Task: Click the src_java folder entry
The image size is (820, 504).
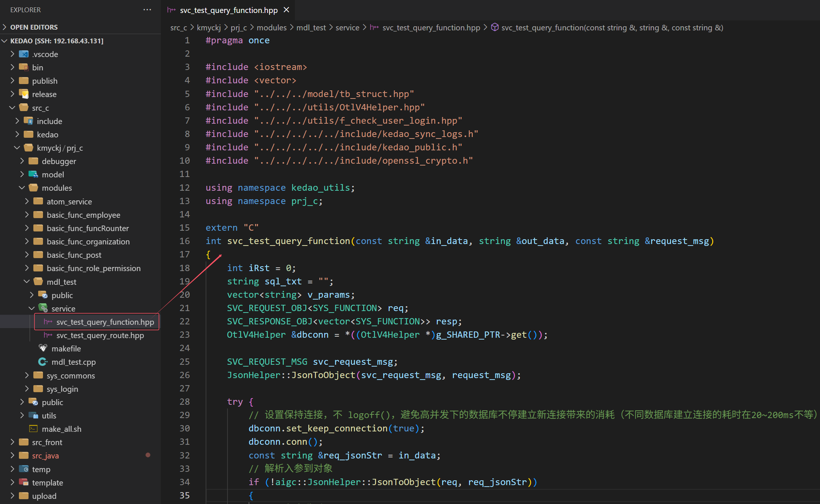Action: (45, 455)
